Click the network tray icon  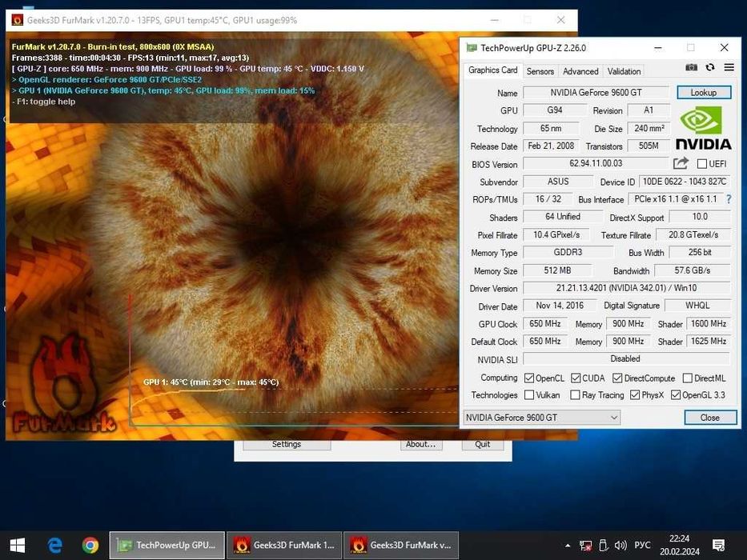(585, 546)
